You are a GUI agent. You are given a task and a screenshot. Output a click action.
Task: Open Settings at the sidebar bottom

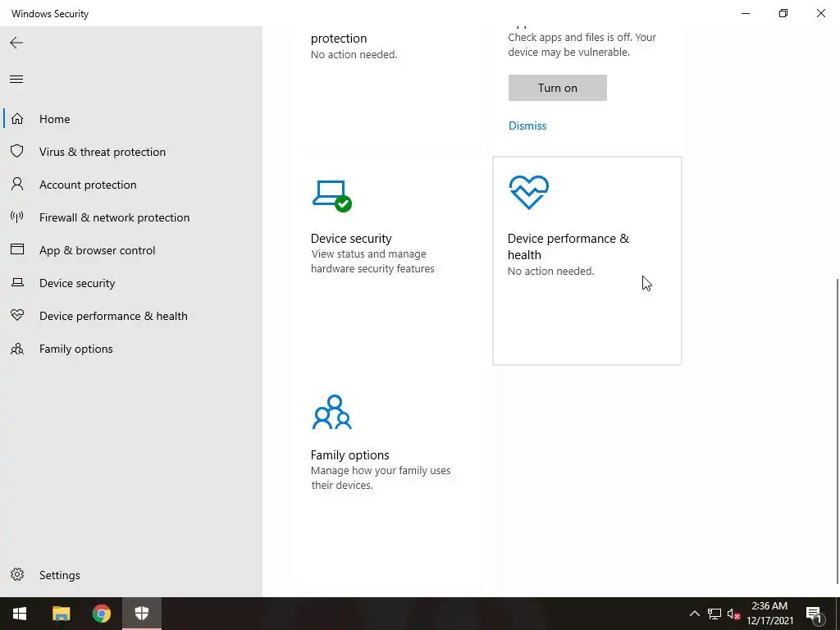pyautogui.click(x=59, y=575)
